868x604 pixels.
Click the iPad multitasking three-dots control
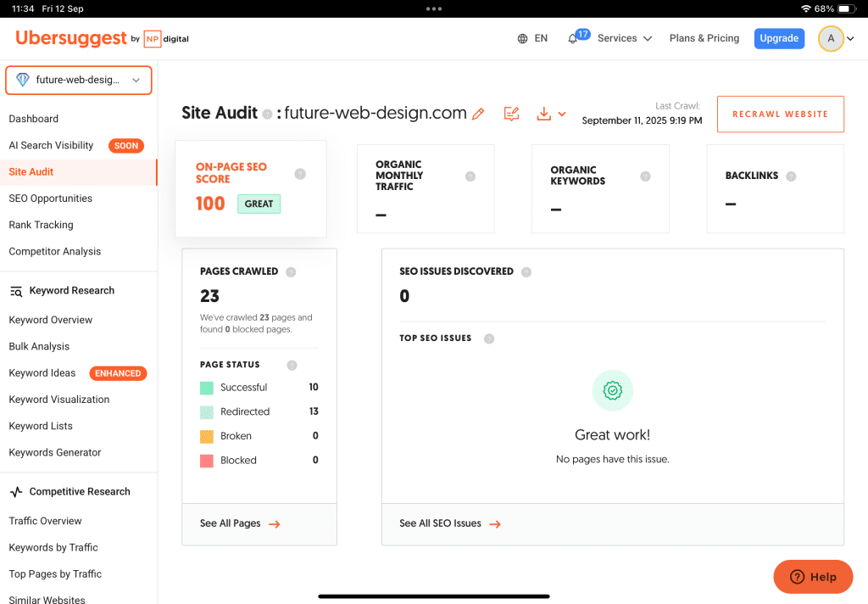434,8
